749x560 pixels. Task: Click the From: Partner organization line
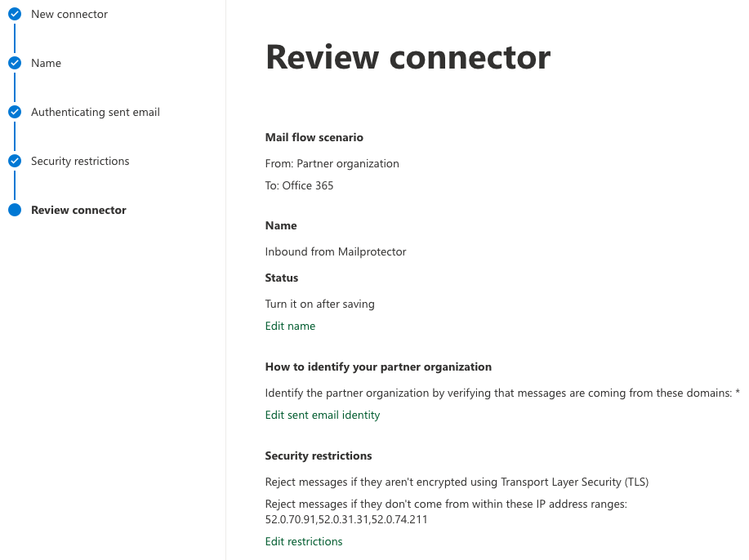(332, 164)
